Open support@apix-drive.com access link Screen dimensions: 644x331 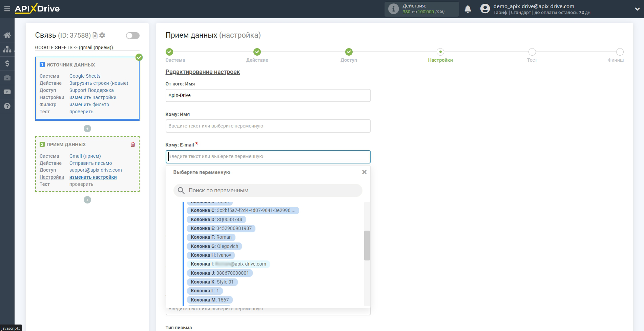(x=96, y=170)
